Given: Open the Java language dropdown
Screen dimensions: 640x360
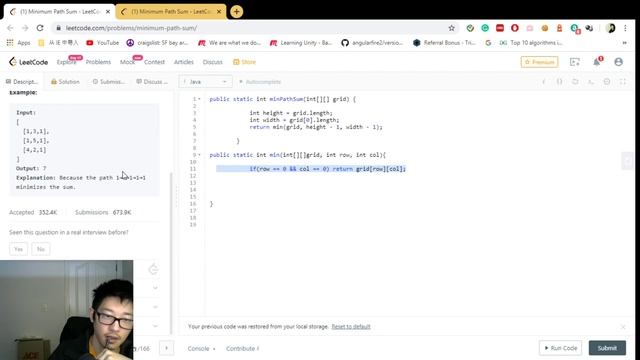Looking at the screenshot, I should (205, 82).
